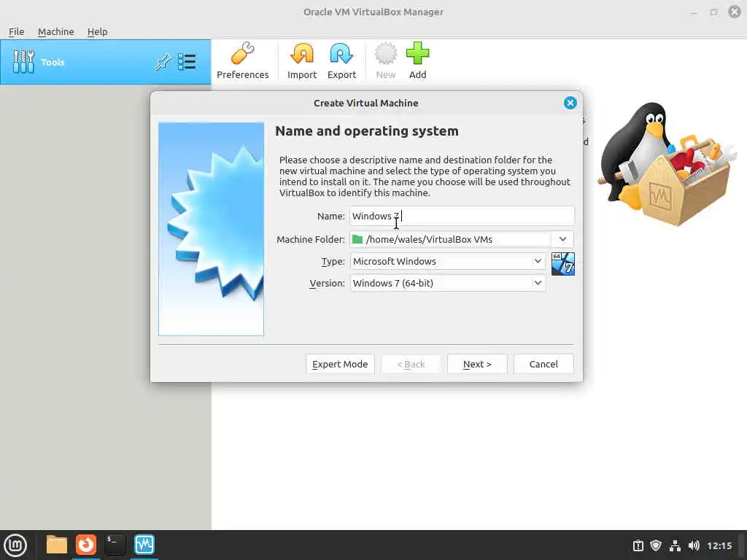This screenshot has width=747, height=560.
Task: Close the Create Virtual Machine dialog
Action: 570,103
